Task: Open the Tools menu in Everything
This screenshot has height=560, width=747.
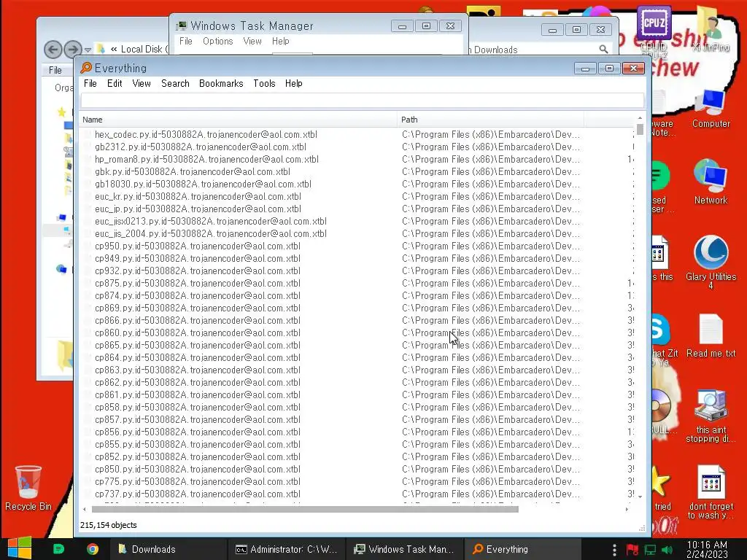Action: [264, 83]
